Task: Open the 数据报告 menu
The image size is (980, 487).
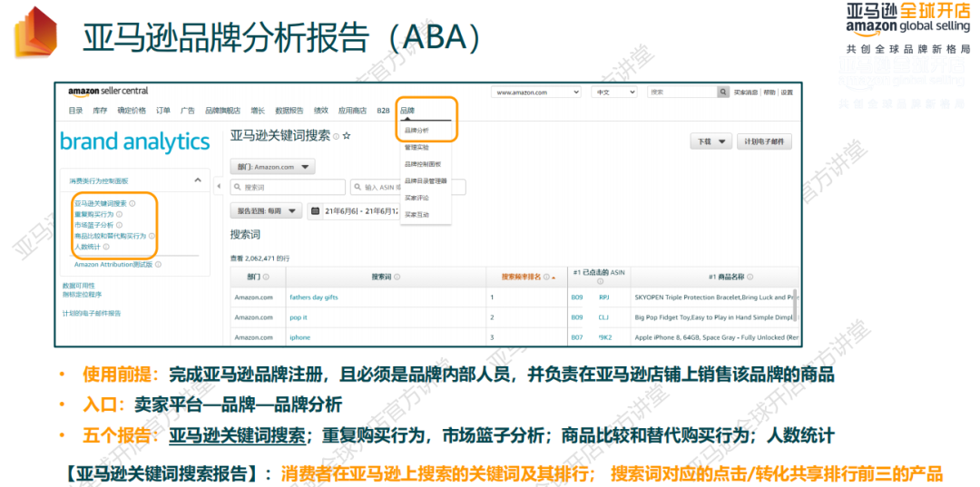Action: click(289, 111)
